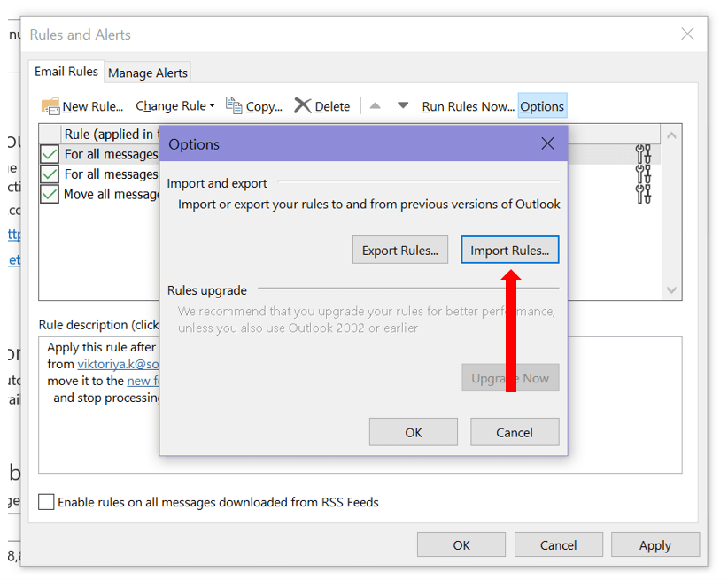Image resolution: width=728 pixels, height=579 pixels.
Task: Click the first rule's tools icon
Action: point(643,154)
